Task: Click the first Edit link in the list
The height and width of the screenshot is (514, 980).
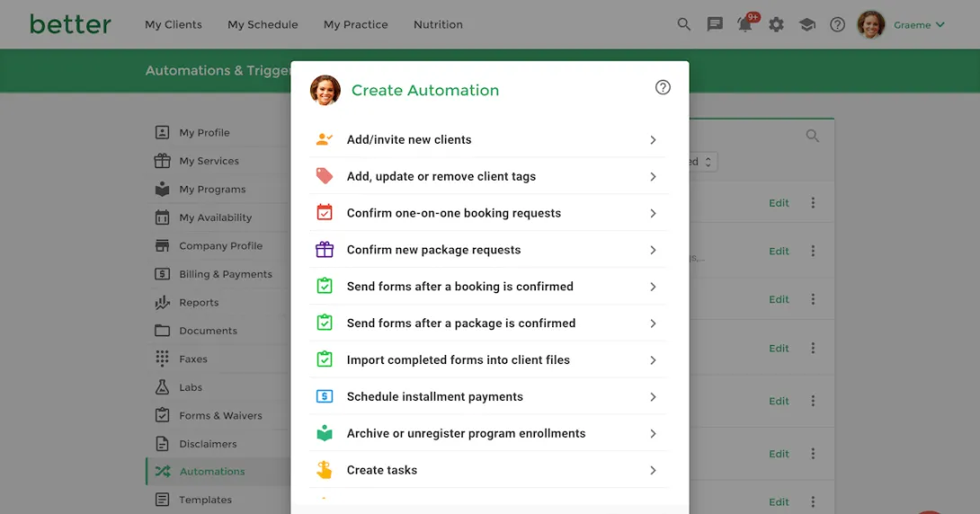Action: coord(779,203)
